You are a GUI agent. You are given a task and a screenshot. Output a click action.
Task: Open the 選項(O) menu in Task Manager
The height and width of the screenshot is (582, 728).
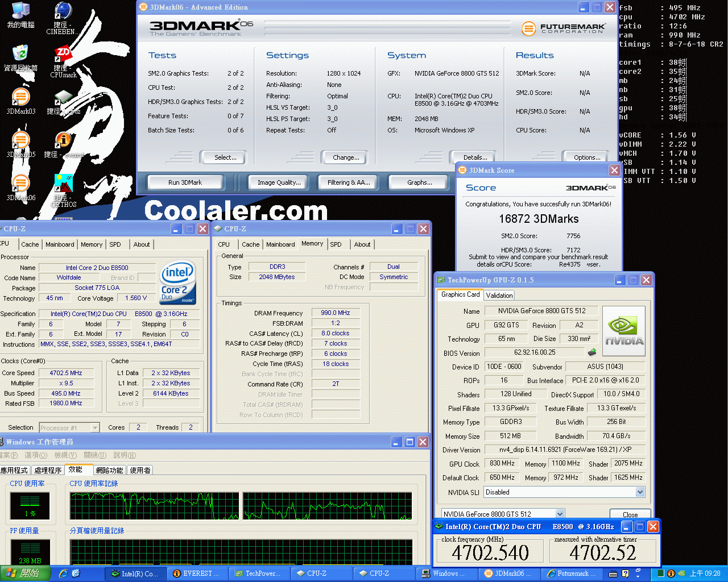pos(36,455)
